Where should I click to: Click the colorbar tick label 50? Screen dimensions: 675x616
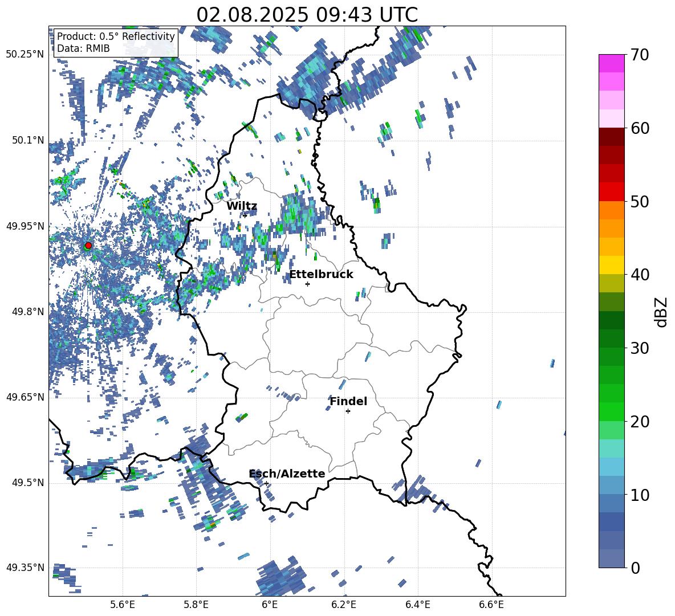click(640, 201)
